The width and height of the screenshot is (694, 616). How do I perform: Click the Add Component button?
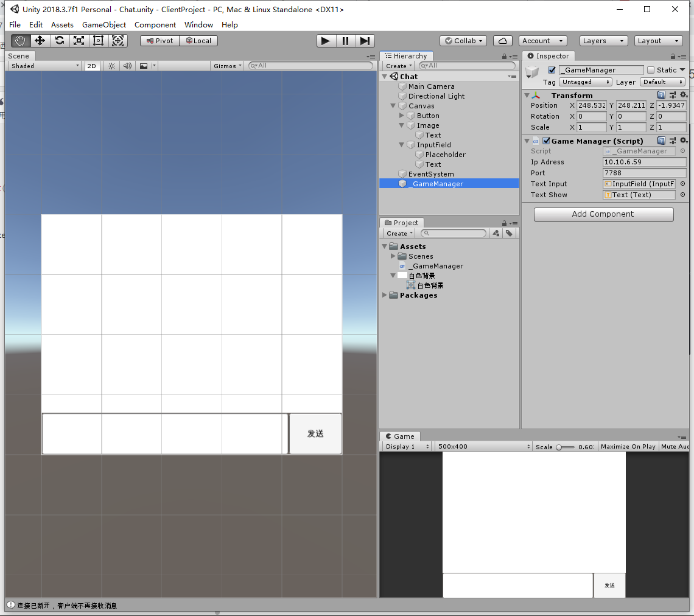coord(604,214)
